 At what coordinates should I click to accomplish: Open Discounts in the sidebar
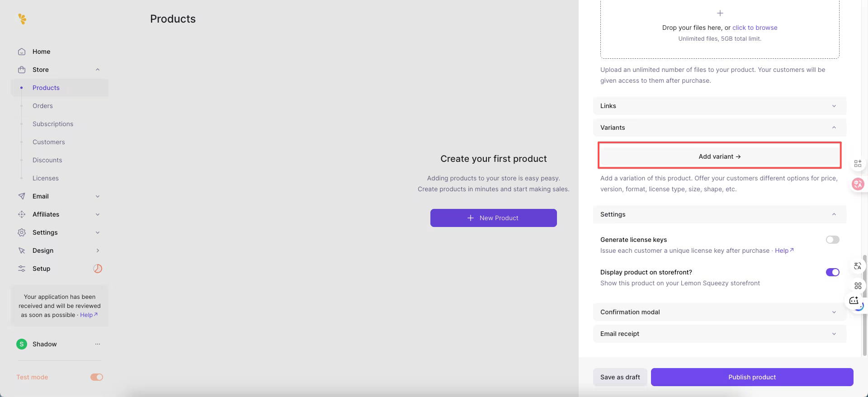tap(47, 160)
